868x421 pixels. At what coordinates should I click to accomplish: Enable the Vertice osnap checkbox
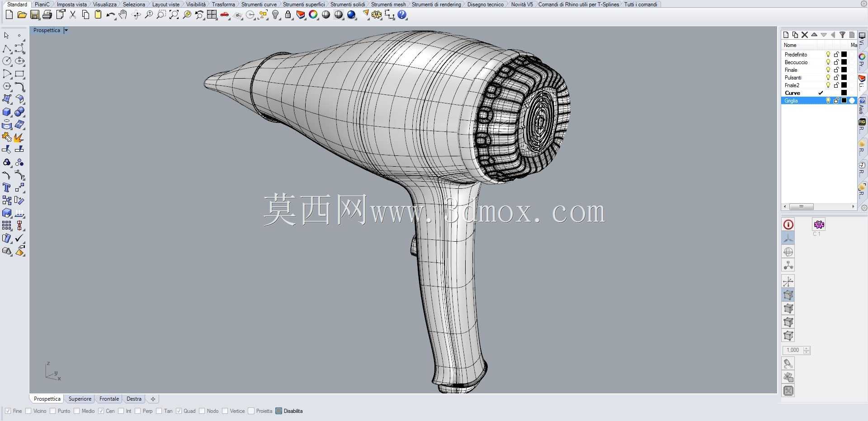coord(225,411)
